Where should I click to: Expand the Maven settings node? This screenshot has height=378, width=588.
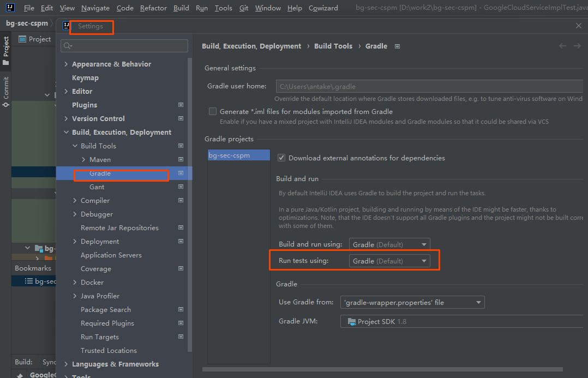click(x=83, y=159)
